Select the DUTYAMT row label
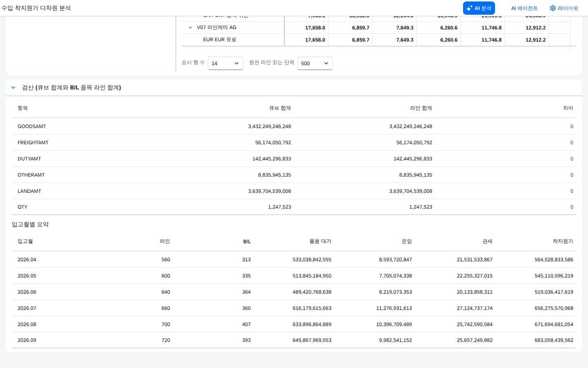The image size is (588, 368). (29, 158)
